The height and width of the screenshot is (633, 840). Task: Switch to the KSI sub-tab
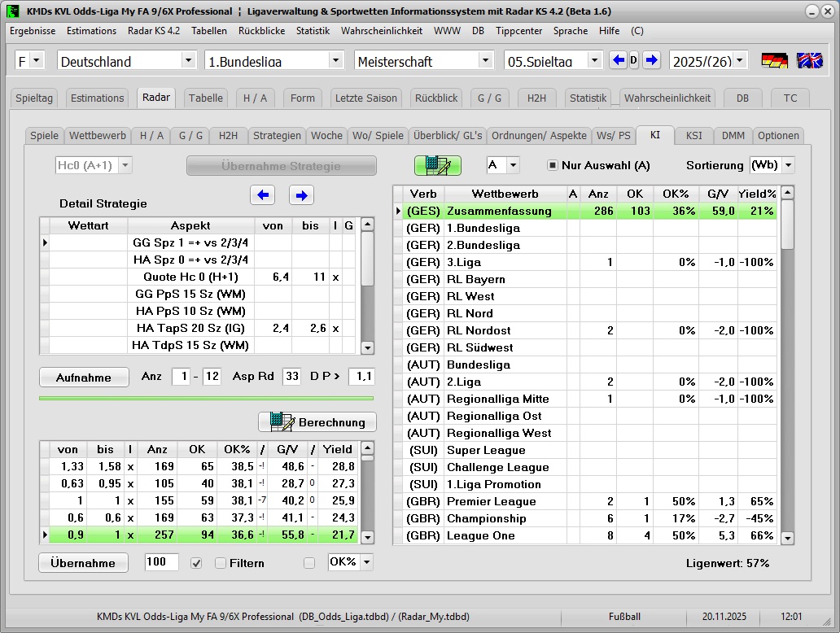pyautogui.click(x=693, y=136)
